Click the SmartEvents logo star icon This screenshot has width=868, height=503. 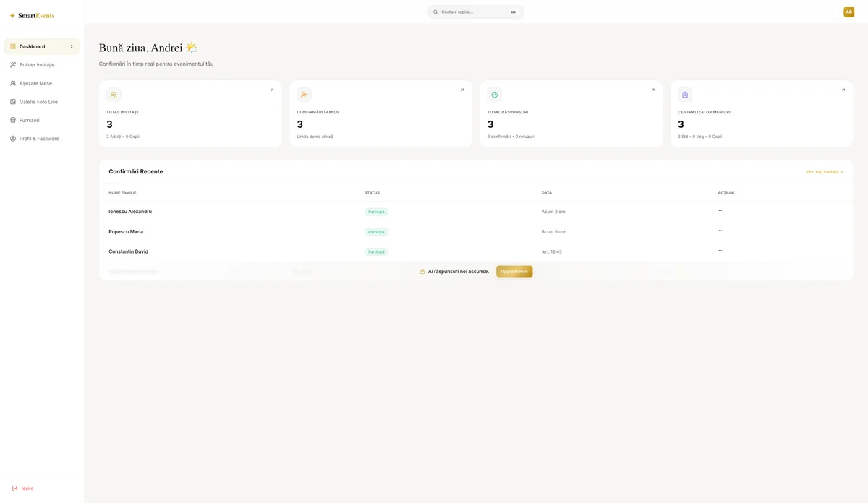point(12,15)
